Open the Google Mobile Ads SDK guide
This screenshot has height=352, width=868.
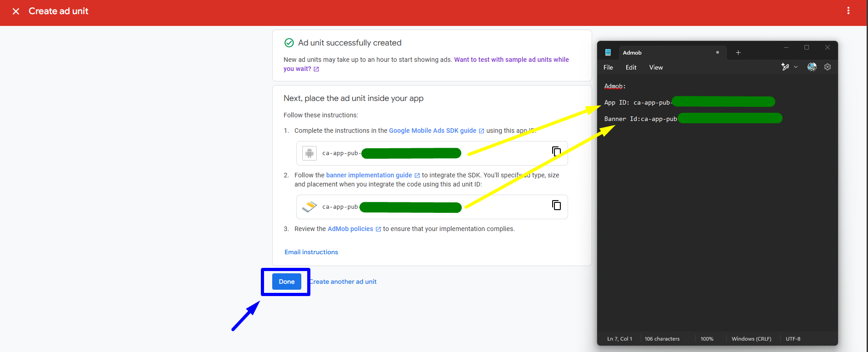[432, 131]
